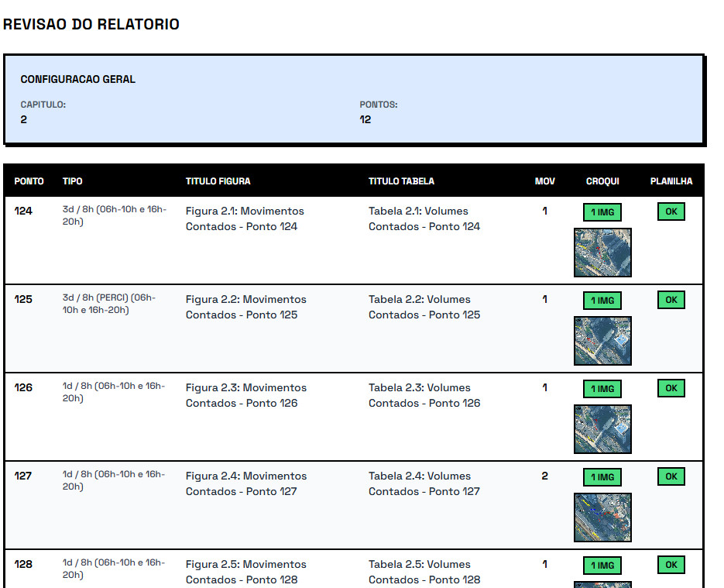This screenshot has height=588, width=724.
Task: Click point number 126 cell
Action: pyautogui.click(x=23, y=387)
